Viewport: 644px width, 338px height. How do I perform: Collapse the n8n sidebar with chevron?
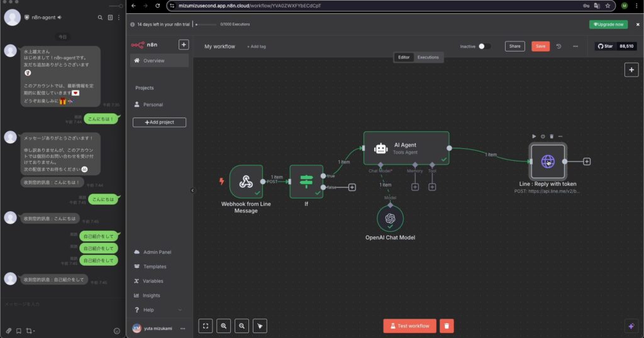point(192,190)
